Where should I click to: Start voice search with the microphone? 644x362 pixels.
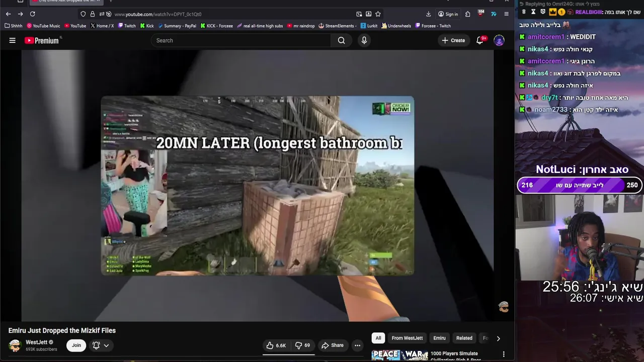pos(364,40)
